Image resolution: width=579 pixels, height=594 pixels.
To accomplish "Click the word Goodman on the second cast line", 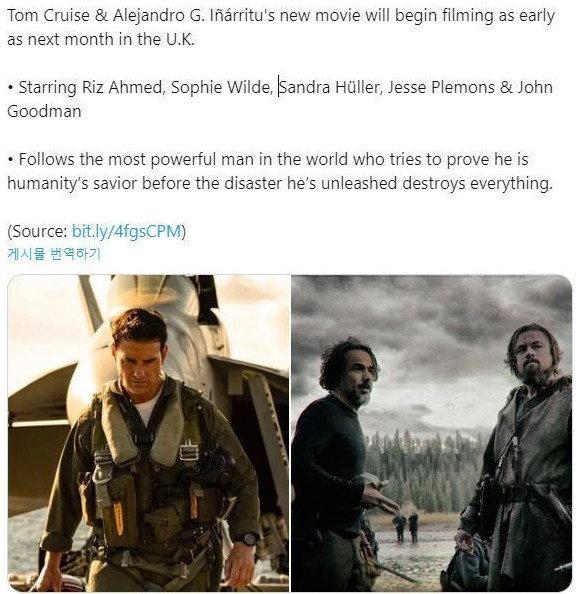I will point(44,111).
